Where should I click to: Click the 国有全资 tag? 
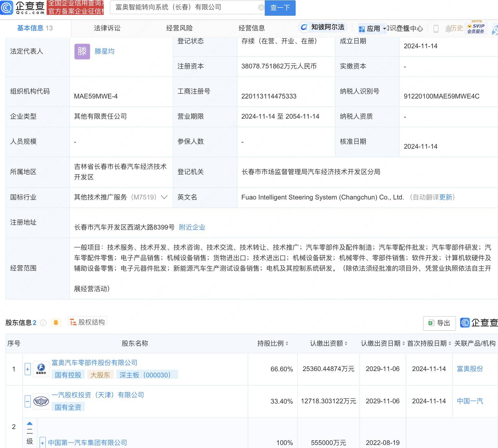pos(68,407)
